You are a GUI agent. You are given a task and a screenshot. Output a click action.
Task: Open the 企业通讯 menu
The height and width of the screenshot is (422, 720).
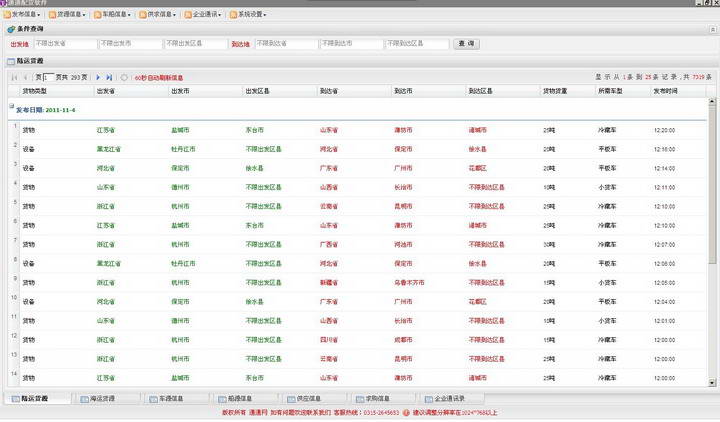[204, 15]
